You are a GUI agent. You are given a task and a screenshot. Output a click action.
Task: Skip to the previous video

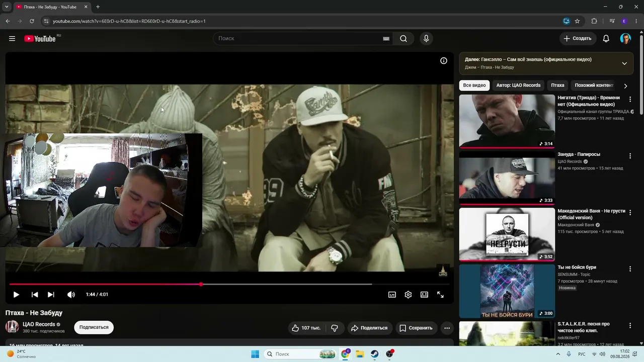(35, 295)
